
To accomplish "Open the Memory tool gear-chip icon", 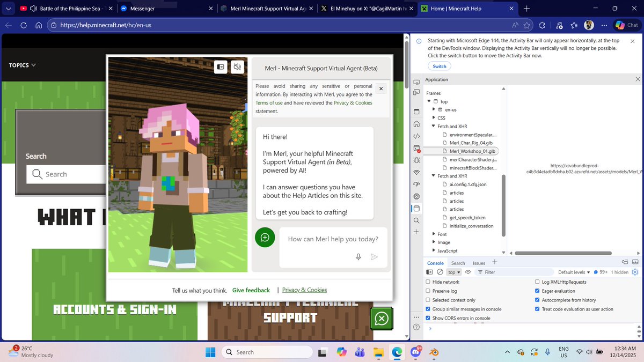I will click(416, 197).
